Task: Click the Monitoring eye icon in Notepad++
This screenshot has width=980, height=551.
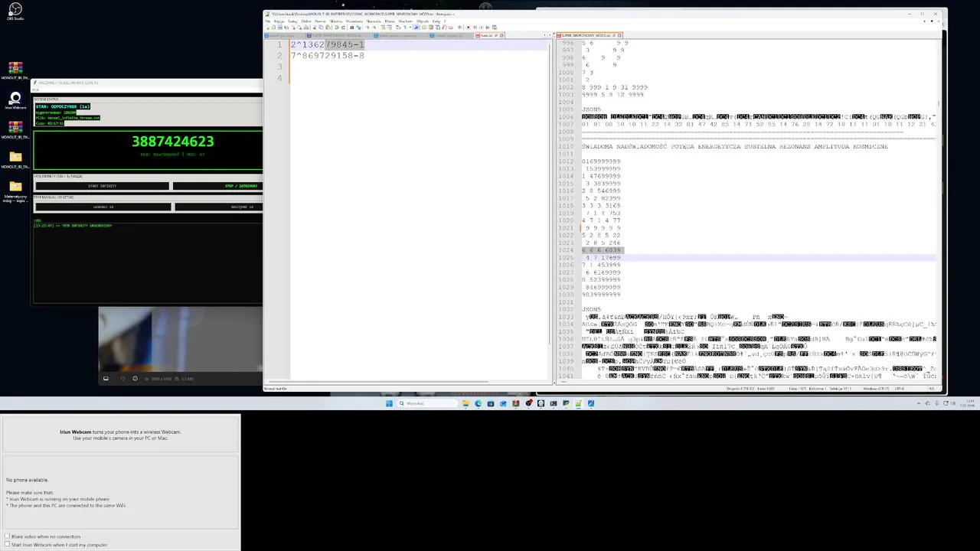Action: pos(459,28)
